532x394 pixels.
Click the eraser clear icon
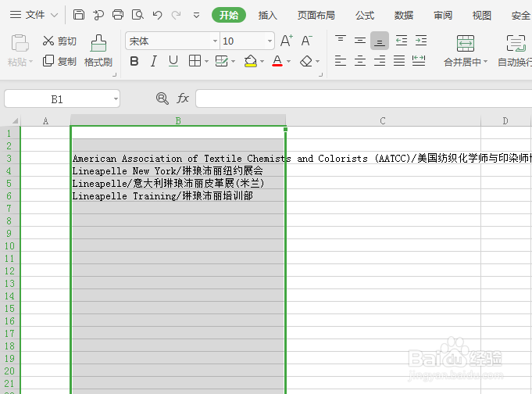pyautogui.click(x=306, y=61)
